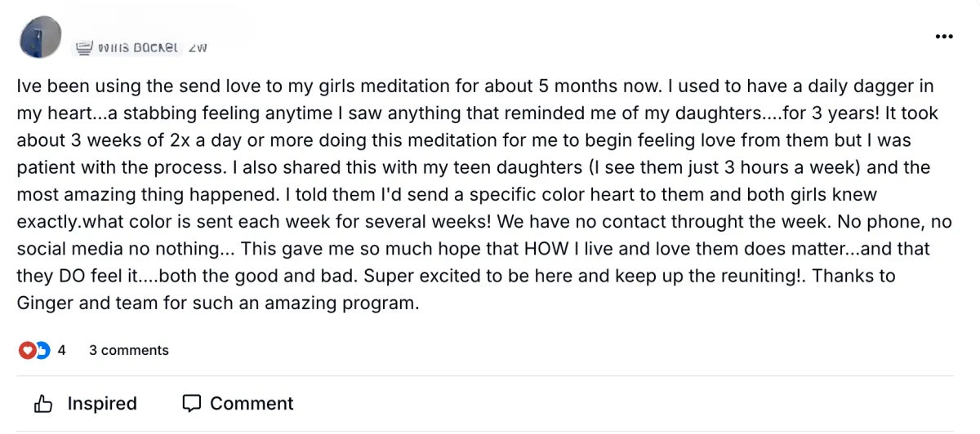Image resolution: width=980 pixels, height=434 pixels.
Task: Click the 2w post timestamp
Action: [x=198, y=47]
